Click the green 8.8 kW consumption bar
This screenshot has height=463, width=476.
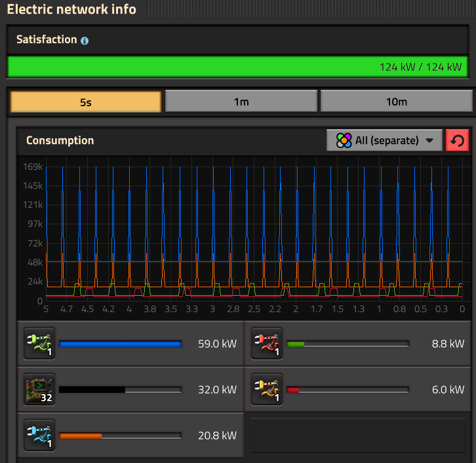tap(348, 344)
